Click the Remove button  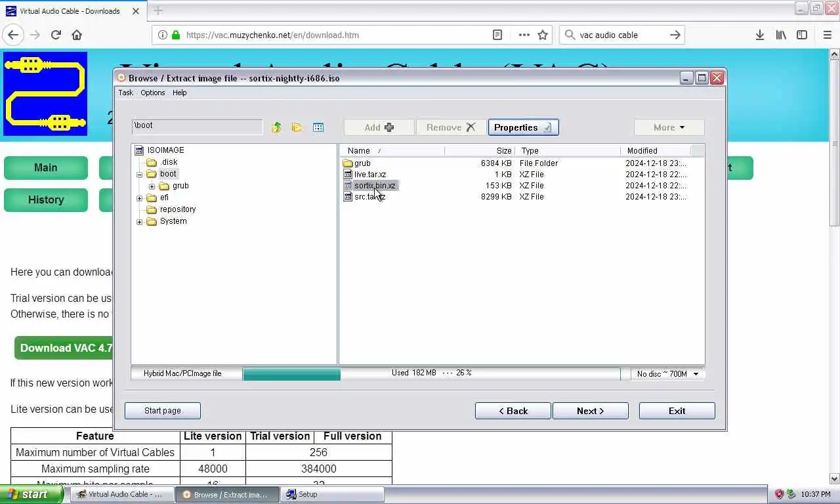click(x=451, y=127)
